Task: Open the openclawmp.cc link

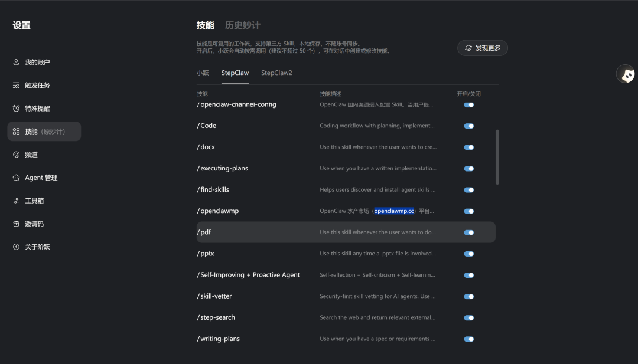Action: point(394,211)
